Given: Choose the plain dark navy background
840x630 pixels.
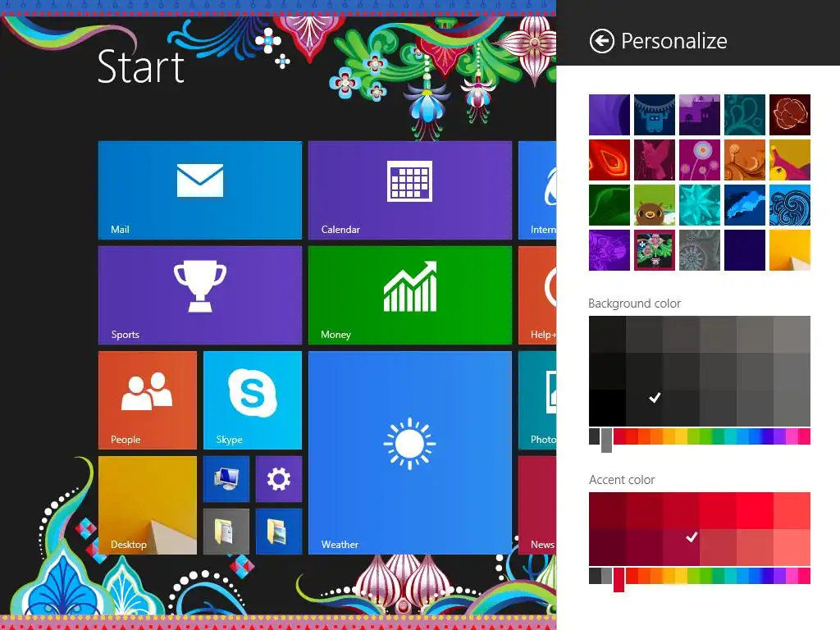Looking at the screenshot, I should coord(745,250).
